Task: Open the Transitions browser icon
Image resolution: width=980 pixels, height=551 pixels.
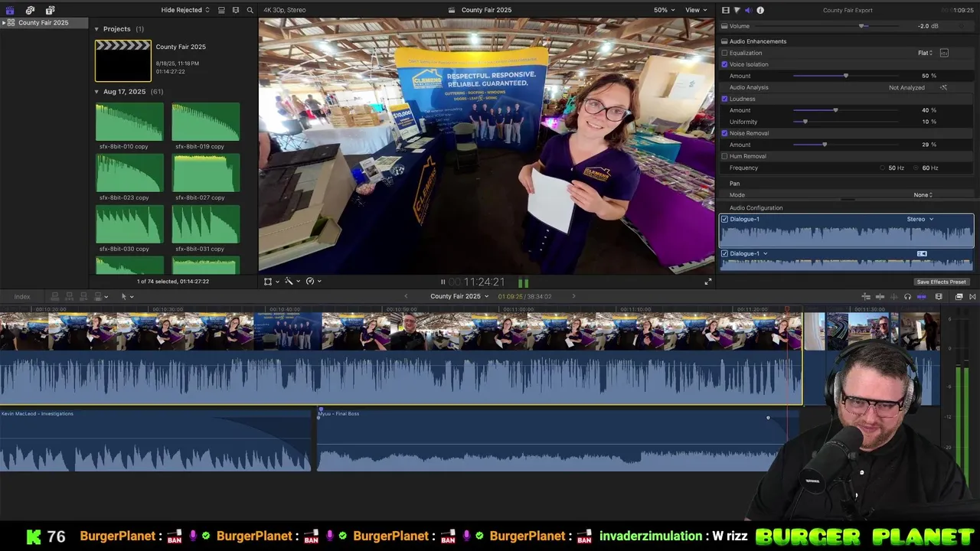Action: click(x=972, y=296)
